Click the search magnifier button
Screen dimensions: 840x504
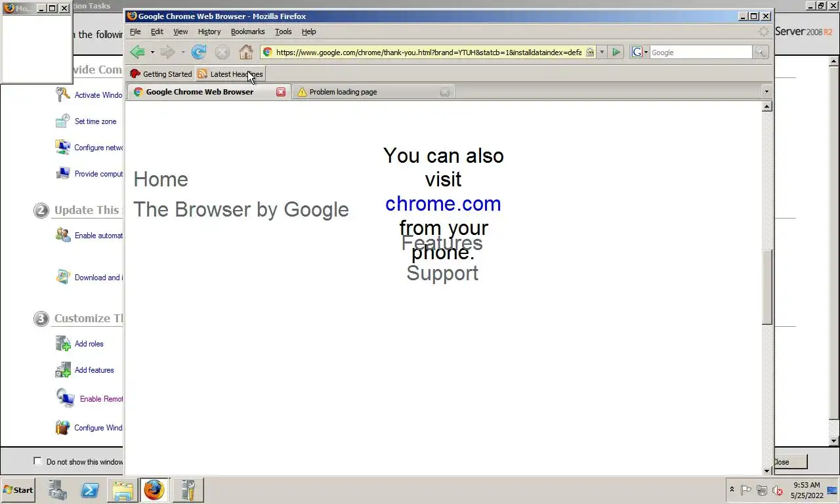760,52
